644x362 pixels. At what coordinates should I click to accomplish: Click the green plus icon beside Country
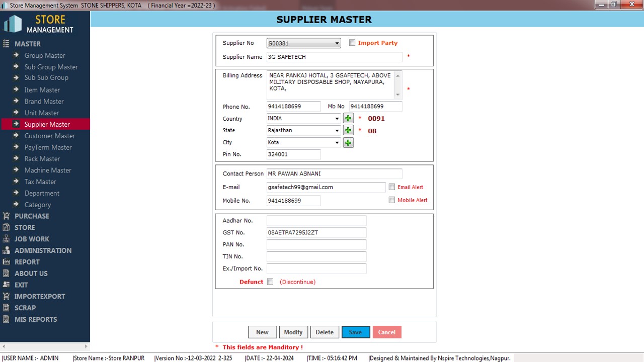348,119
